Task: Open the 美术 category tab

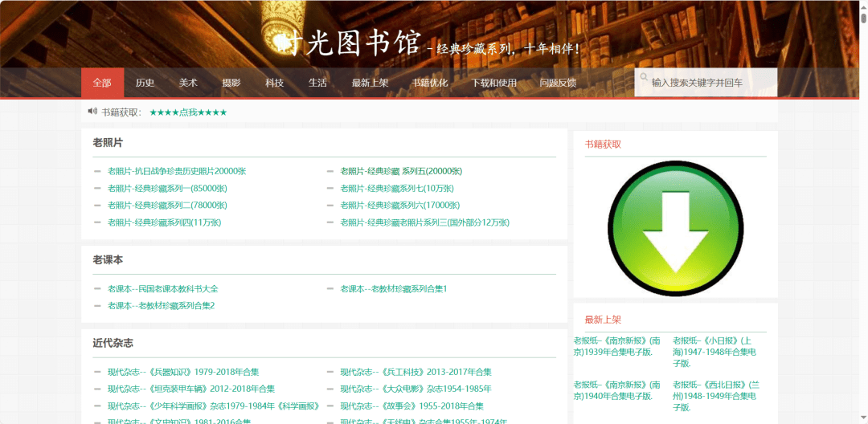Action: coord(188,83)
